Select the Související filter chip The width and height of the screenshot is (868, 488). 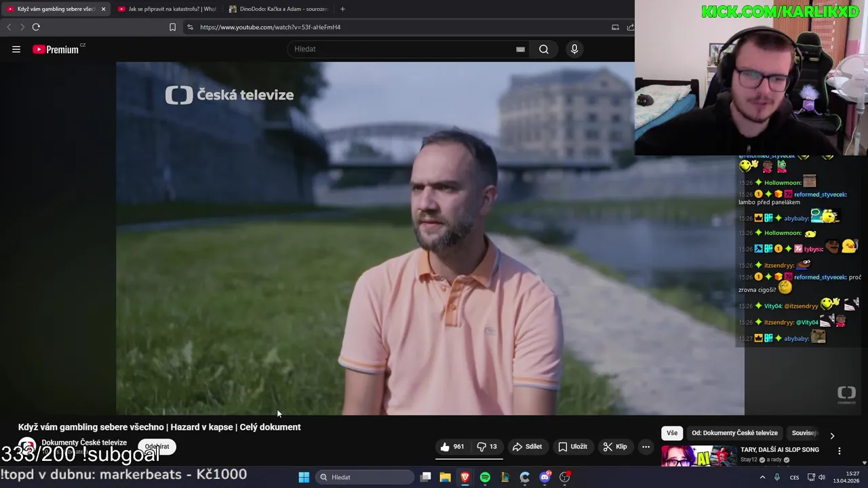click(x=804, y=433)
